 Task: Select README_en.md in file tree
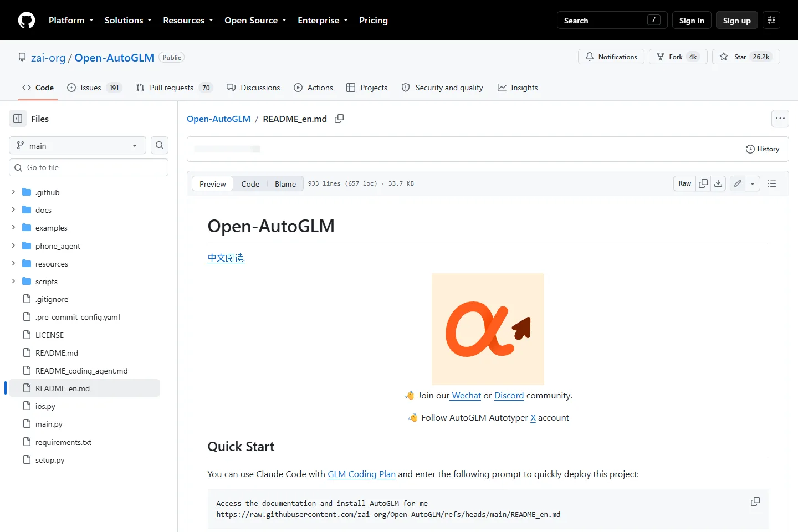[83, 388]
